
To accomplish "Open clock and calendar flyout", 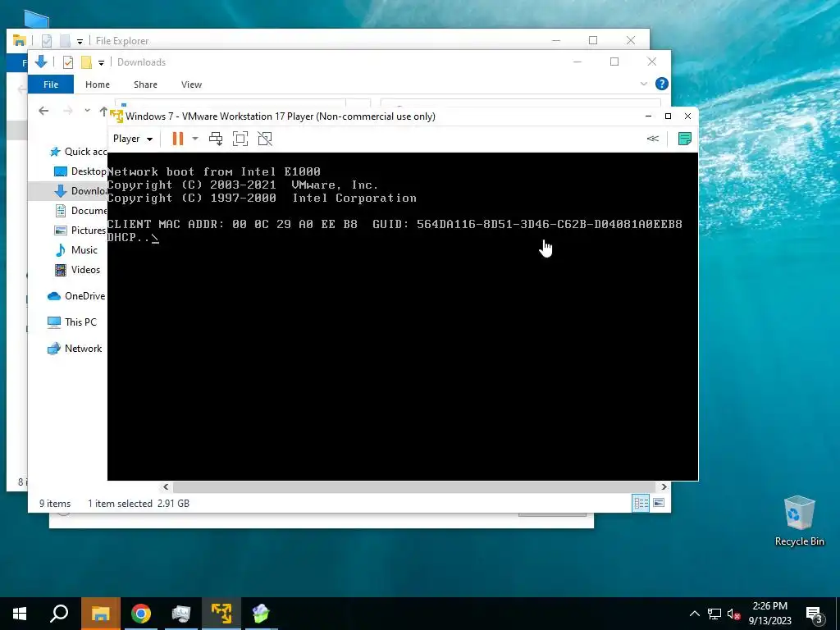I will 769,614.
